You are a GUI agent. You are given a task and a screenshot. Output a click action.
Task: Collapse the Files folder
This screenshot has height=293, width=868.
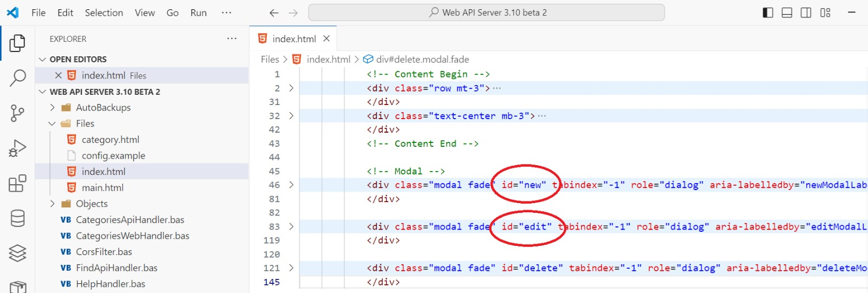click(x=53, y=123)
